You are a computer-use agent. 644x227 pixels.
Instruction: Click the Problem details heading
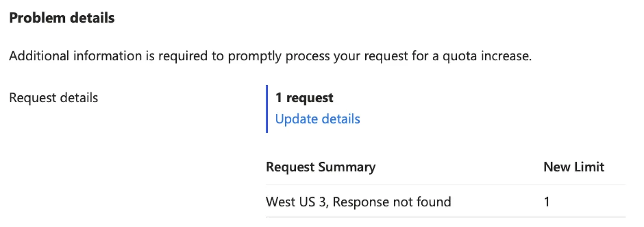62,18
